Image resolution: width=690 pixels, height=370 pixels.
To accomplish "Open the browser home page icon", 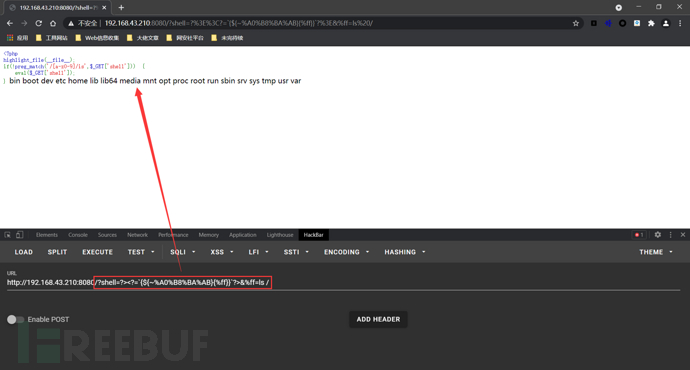I will [x=53, y=23].
